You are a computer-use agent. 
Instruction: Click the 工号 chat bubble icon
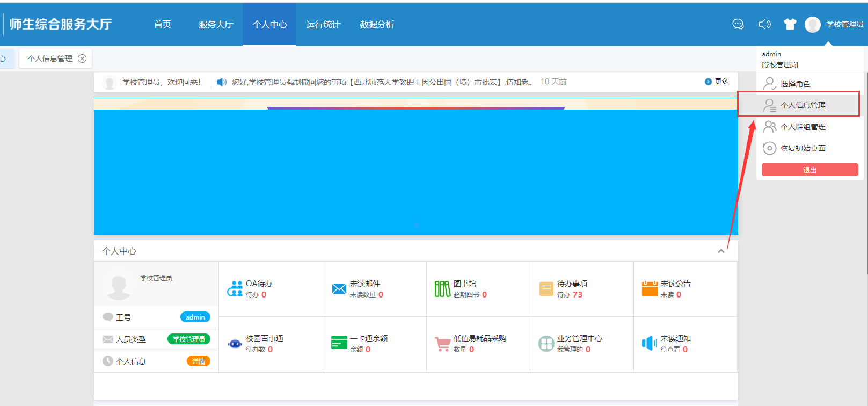tap(107, 317)
